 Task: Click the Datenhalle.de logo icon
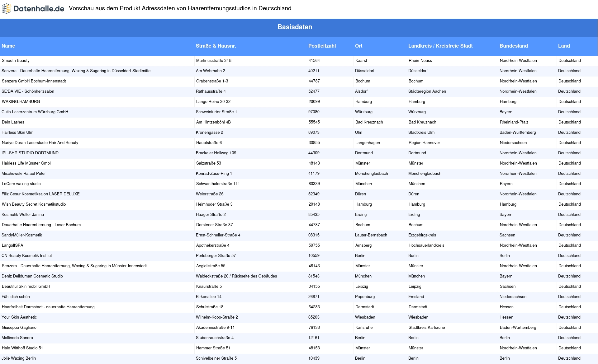[7, 9]
